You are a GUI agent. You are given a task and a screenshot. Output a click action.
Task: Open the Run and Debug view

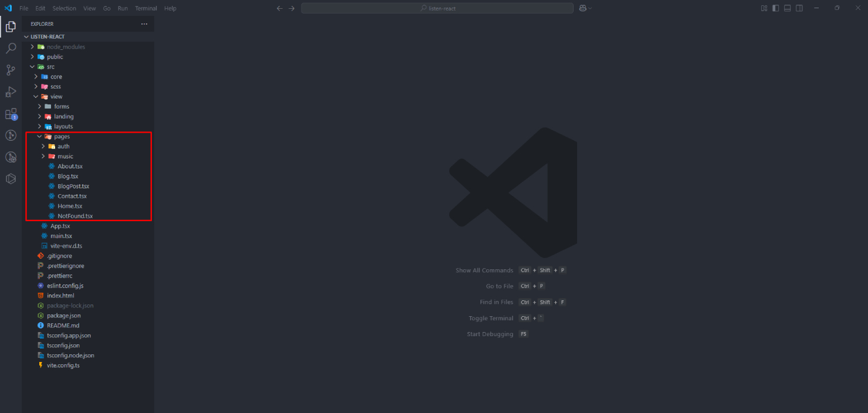tap(11, 92)
